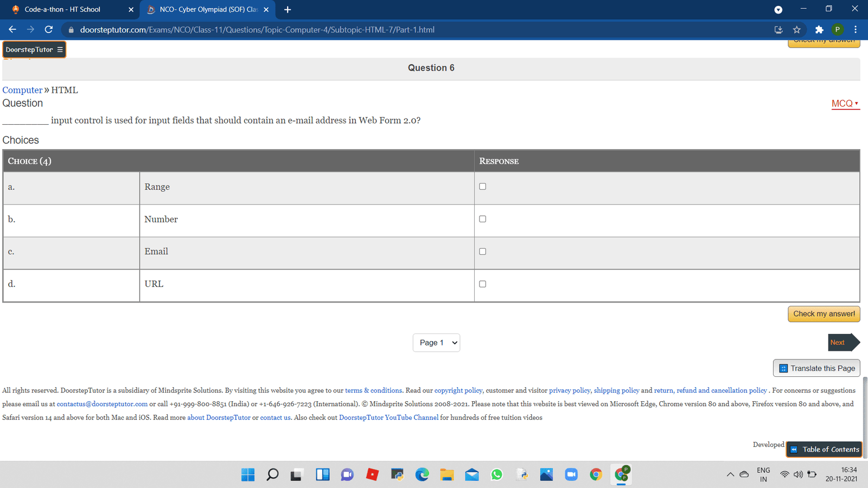Screen dimensions: 868x488
Task: Tick the Email choice checkbox
Action: (482, 252)
